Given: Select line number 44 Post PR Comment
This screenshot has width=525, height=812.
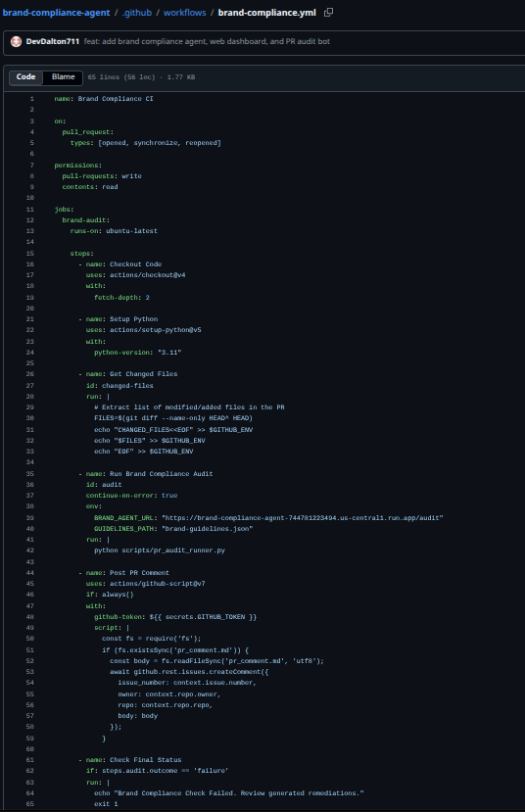Looking at the screenshot, I should (x=30, y=573).
